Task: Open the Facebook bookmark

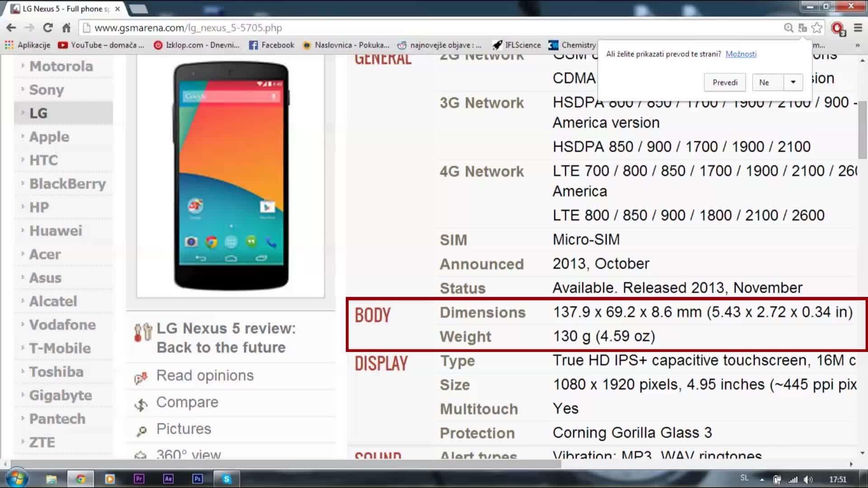Action: 272,45
